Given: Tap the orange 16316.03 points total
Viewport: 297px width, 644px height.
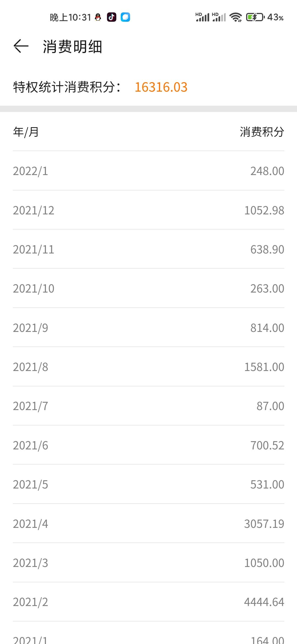Looking at the screenshot, I should (161, 87).
